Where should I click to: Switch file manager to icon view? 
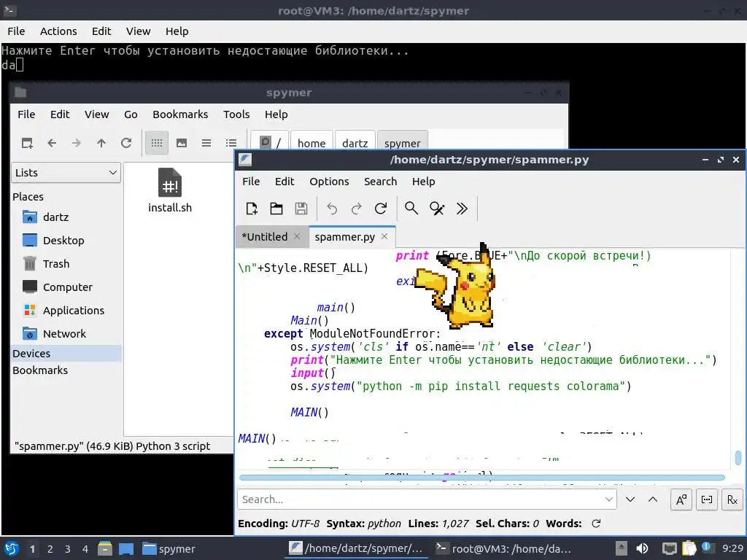pos(157,143)
